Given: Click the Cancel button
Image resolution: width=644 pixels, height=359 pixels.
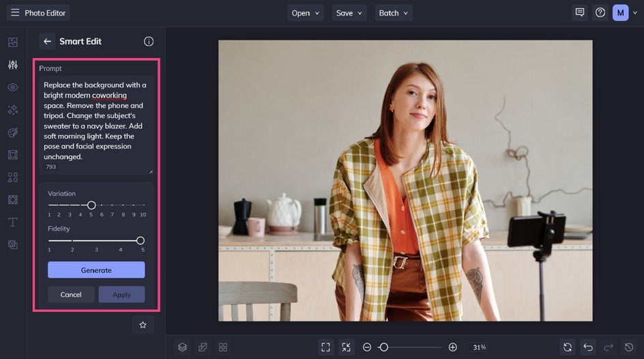Looking at the screenshot, I should [x=71, y=295].
